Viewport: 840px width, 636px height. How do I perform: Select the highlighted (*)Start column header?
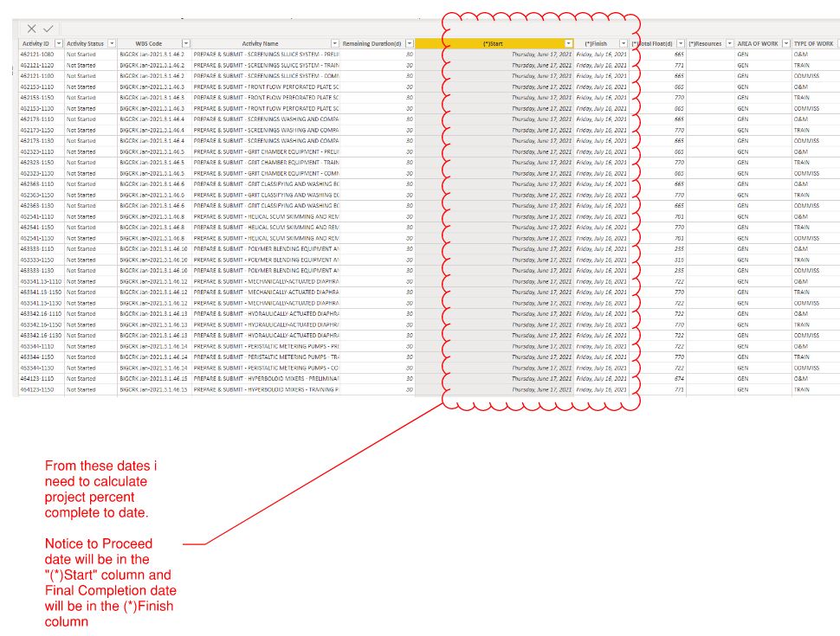pyautogui.click(x=493, y=43)
